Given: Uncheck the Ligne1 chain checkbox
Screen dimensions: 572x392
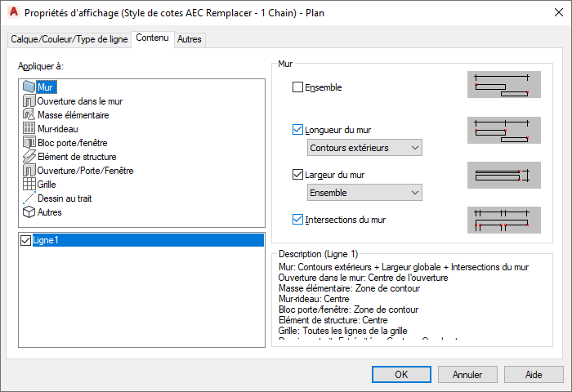Looking at the screenshot, I should [26, 241].
